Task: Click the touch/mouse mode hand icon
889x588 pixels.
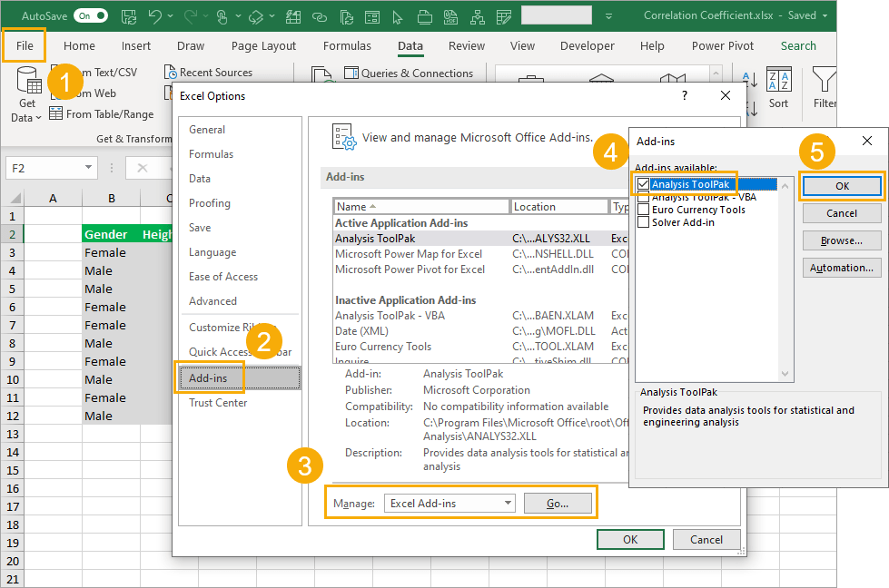Action: pyautogui.click(x=222, y=17)
